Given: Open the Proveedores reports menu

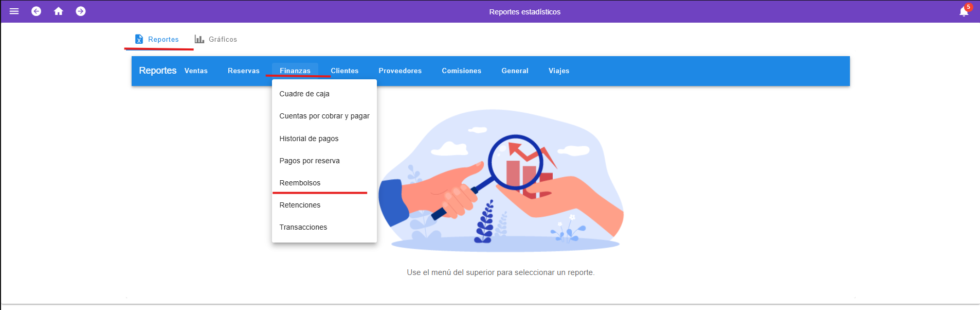Looking at the screenshot, I should [x=400, y=71].
